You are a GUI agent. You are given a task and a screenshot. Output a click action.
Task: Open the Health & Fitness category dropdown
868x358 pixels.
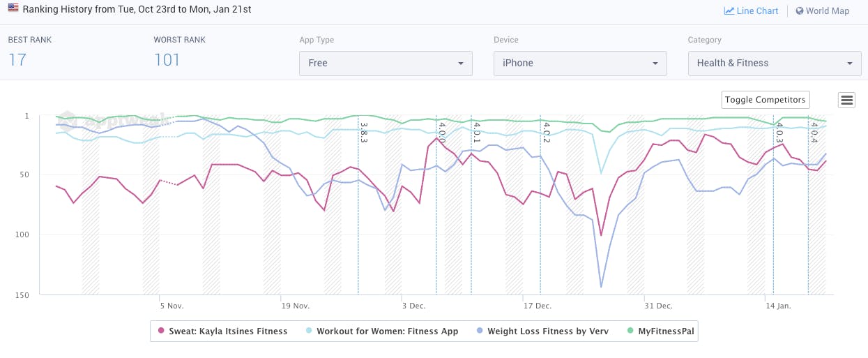tap(774, 63)
